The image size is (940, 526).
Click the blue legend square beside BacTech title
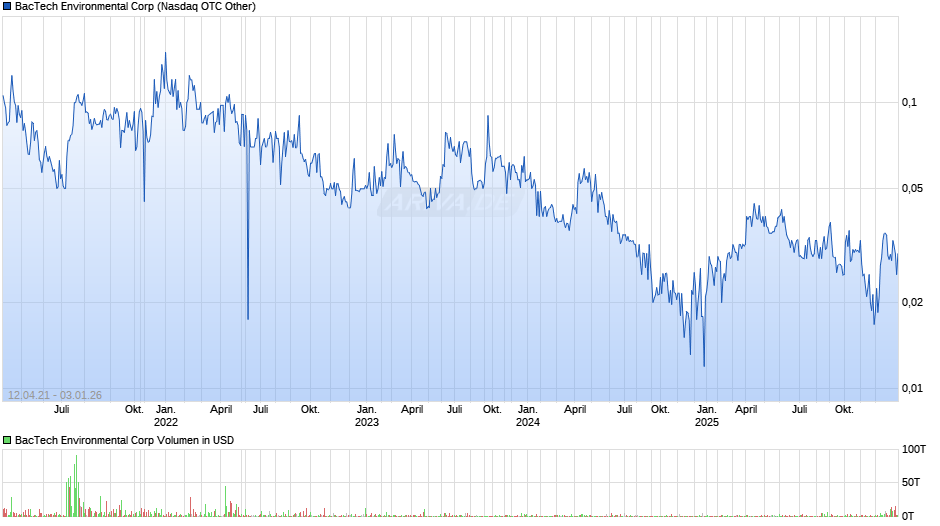[7, 7]
